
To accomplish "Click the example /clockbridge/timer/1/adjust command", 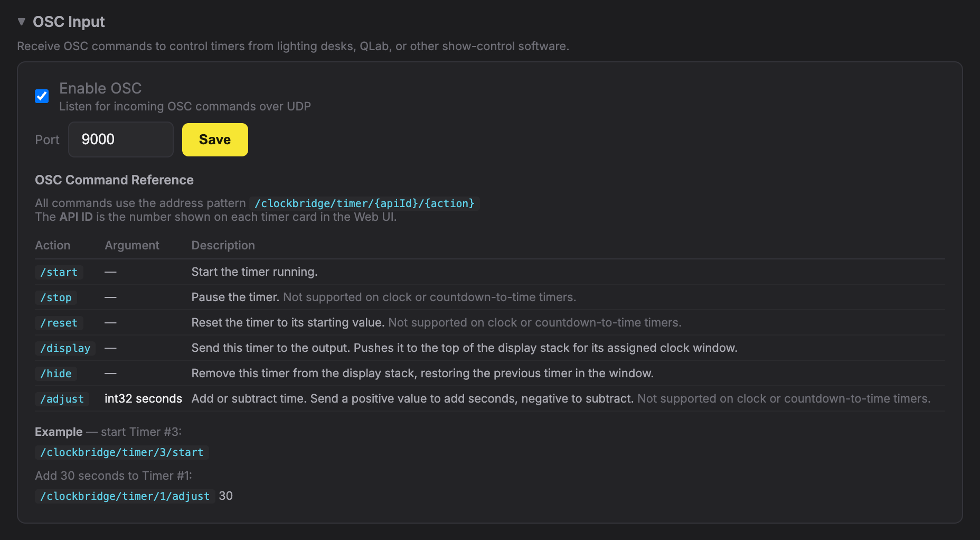I will coord(125,496).
